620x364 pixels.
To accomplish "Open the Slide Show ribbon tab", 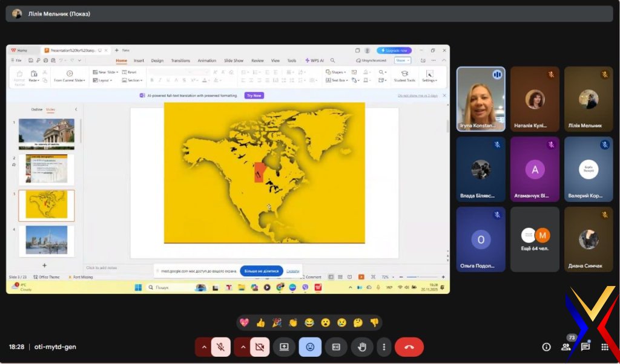I will tap(234, 60).
